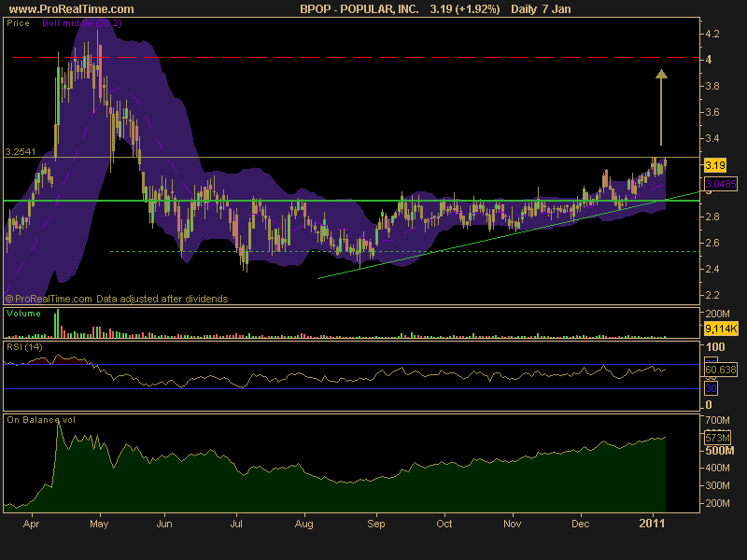747x560 pixels.
Task: Click the Daily 7 Jan timeframe label
Action: pyautogui.click(x=541, y=9)
